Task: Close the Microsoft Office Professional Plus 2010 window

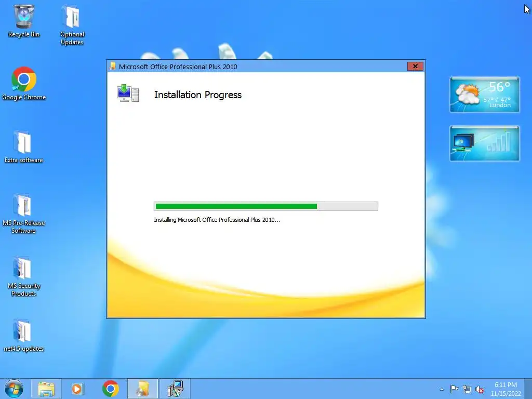Action: pos(415,66)
